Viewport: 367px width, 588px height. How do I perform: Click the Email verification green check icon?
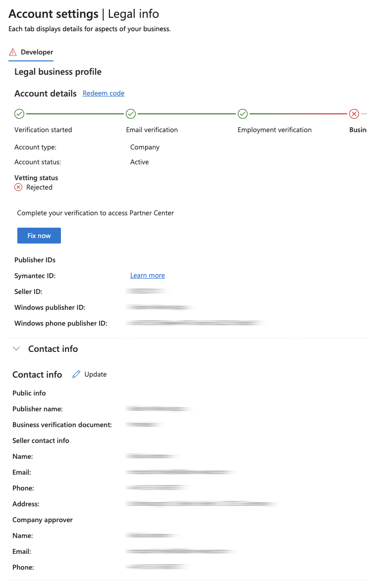[x=131, y=114]
